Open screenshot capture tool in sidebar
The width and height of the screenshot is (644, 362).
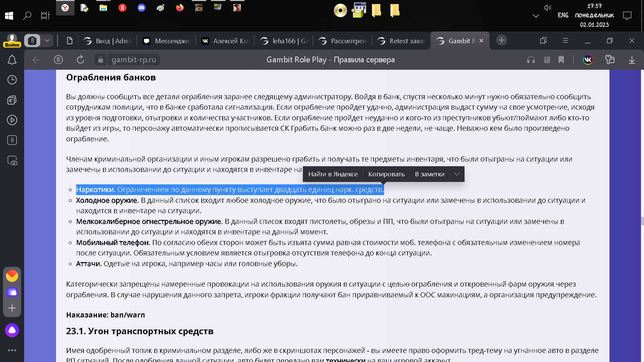(x=12, y=161)
